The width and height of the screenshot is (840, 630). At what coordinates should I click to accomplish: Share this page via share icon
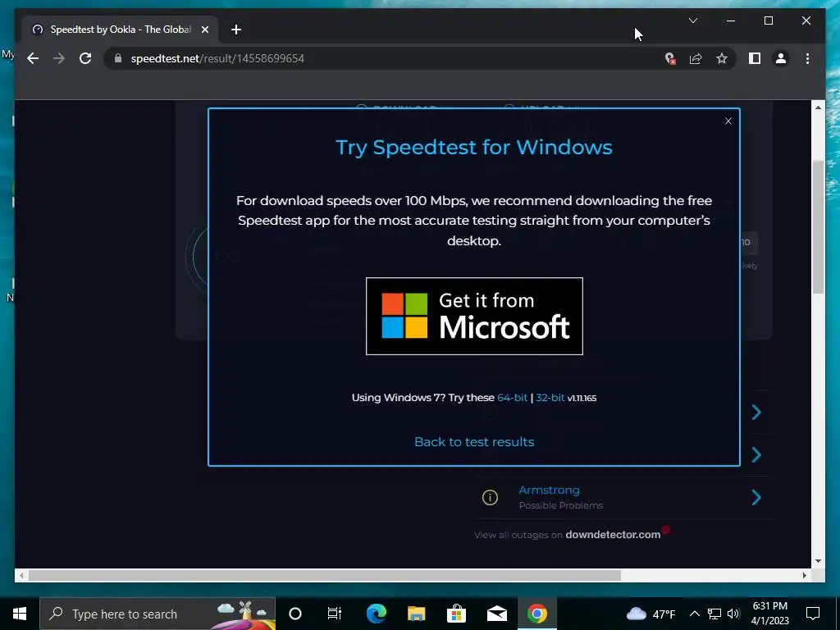696,58
